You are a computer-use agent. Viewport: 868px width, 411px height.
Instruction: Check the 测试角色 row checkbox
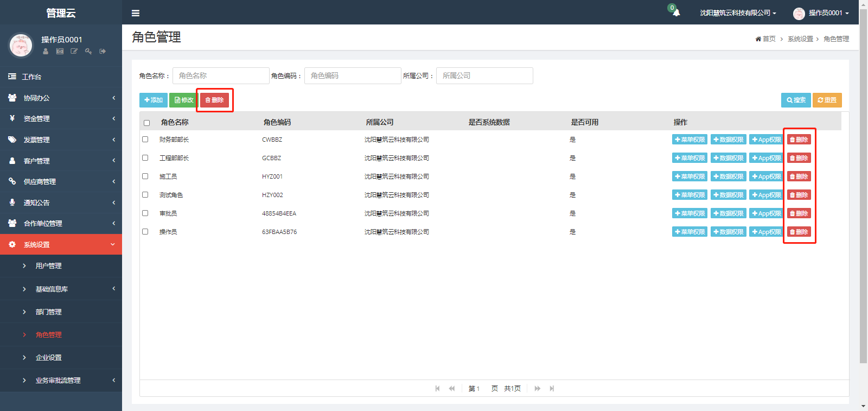145,194
